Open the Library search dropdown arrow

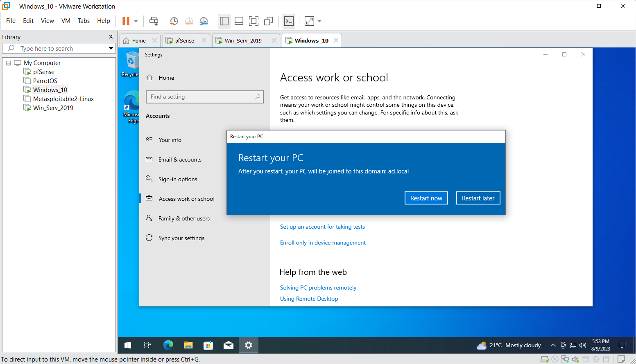(111, 48)
